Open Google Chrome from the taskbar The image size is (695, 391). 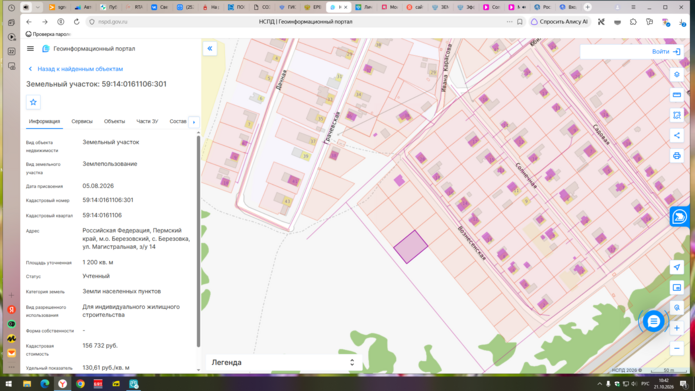pyautogui.click(x=80, y=384)
